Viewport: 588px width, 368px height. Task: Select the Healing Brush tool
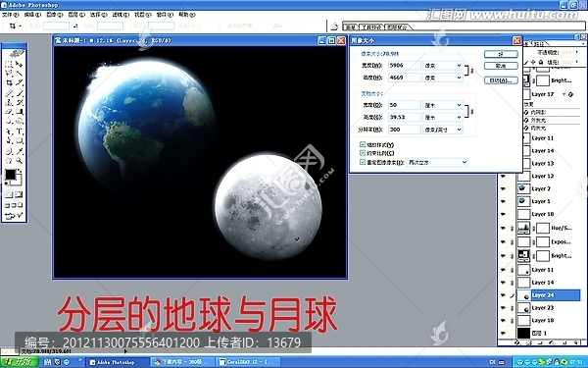pyautogui.click(x=9, y=92)
